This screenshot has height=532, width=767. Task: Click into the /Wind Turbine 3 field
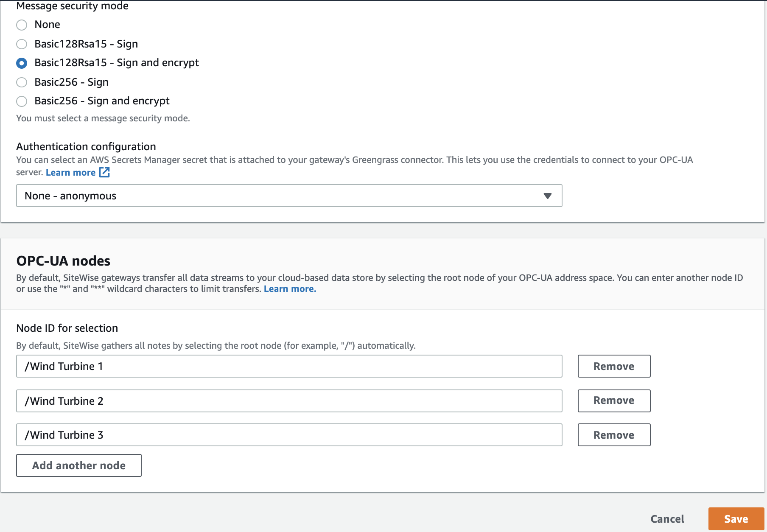(288, 435)
